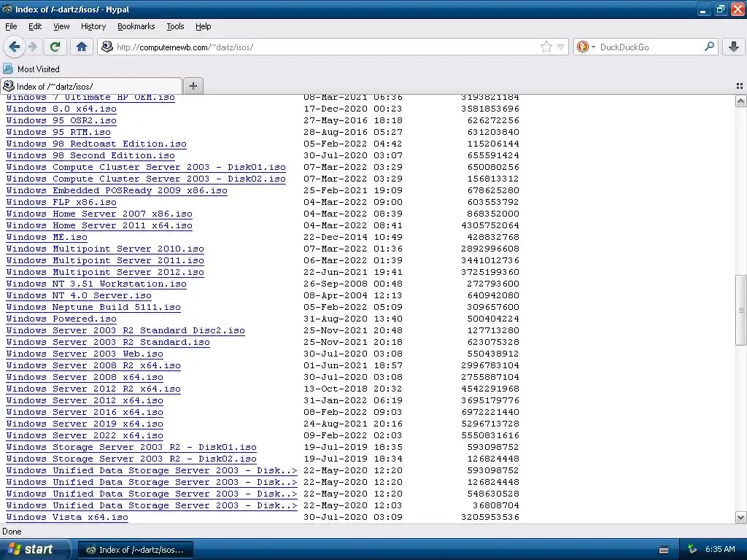Open the Tools menu
The height and width of the screenshot is (560, 747).
pos(175,26)
